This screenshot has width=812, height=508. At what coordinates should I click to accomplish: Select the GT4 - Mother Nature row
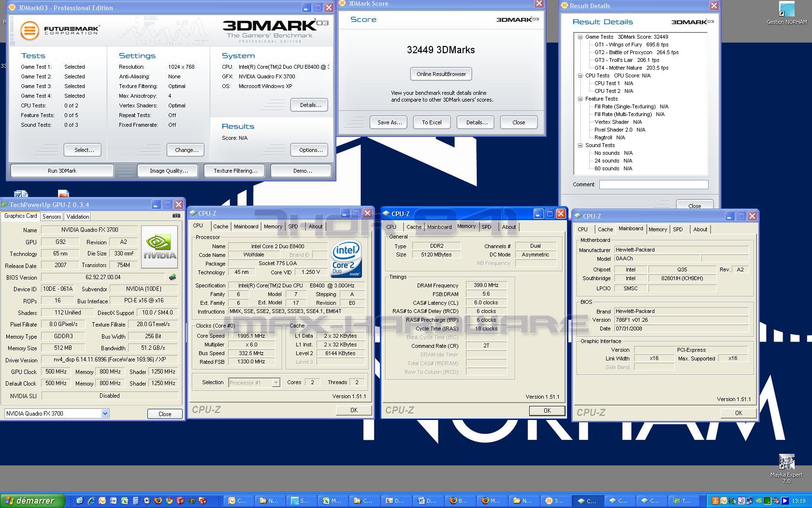tap(631, 68)
